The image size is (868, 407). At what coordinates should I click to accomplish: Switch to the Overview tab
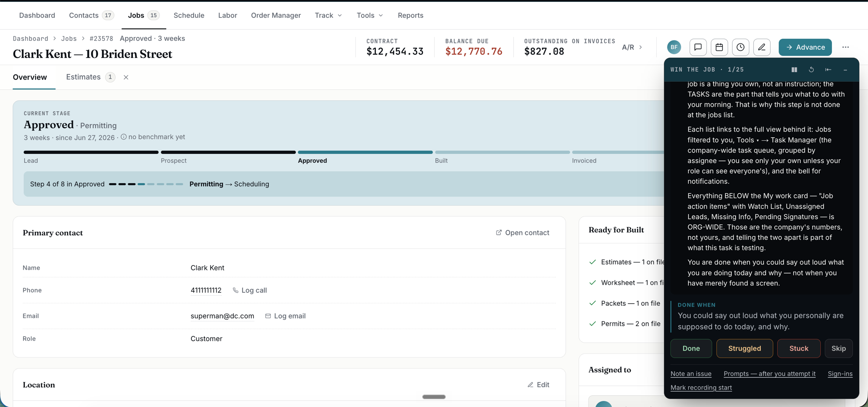point(30,77)
